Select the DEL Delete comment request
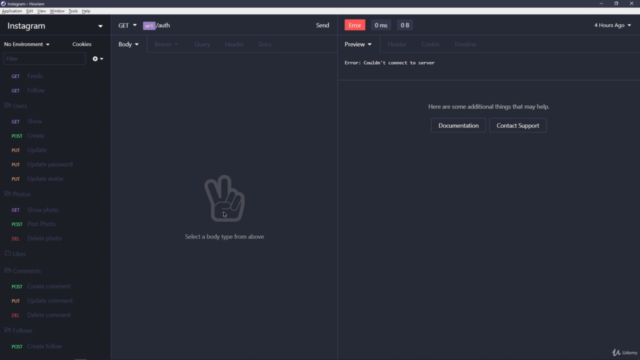The height and width of the screenshot is (360, 640). pos(55,315)
